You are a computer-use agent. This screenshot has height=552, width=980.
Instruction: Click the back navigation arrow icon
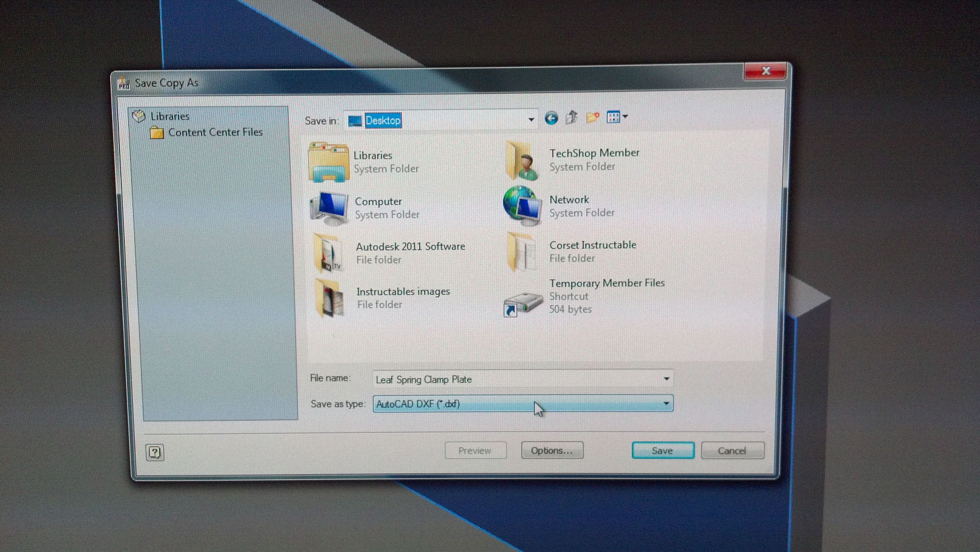point(552,118)
